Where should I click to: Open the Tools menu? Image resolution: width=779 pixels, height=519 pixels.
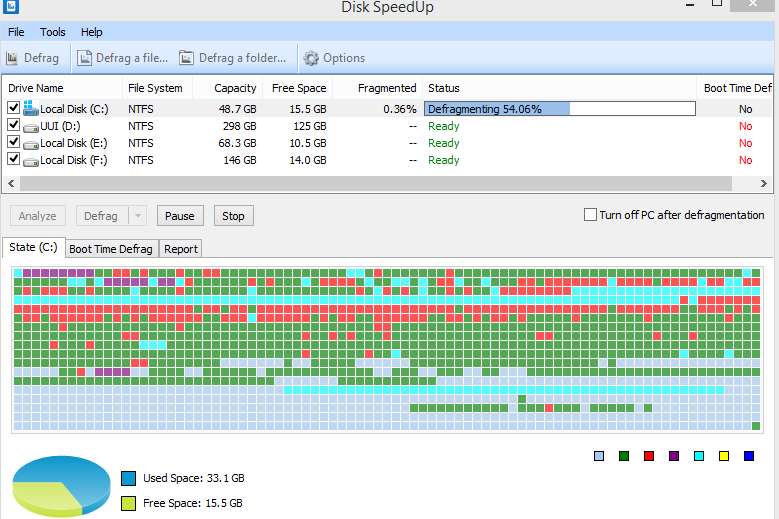(53, 32)
